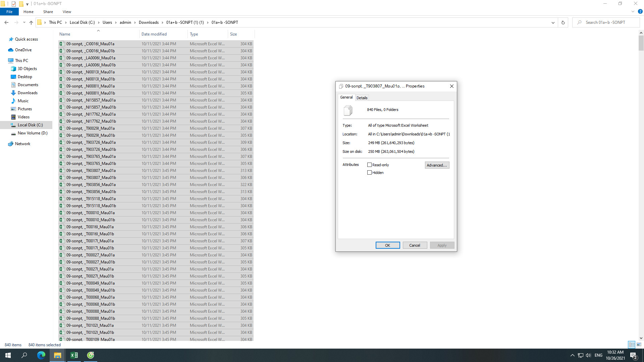Open the Share ribbon tab
This screenshot has width=644, height=362.
tap(48, 12)
